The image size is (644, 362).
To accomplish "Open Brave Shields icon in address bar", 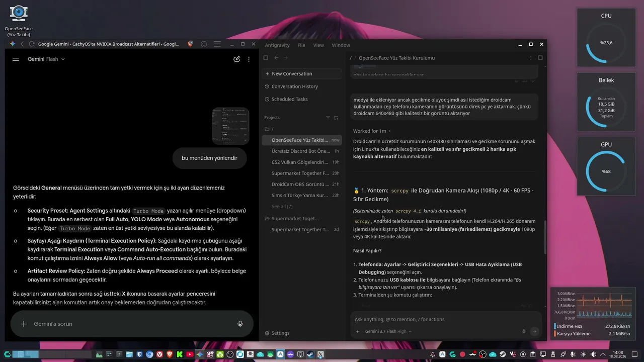I will click(x=190, y=44).
